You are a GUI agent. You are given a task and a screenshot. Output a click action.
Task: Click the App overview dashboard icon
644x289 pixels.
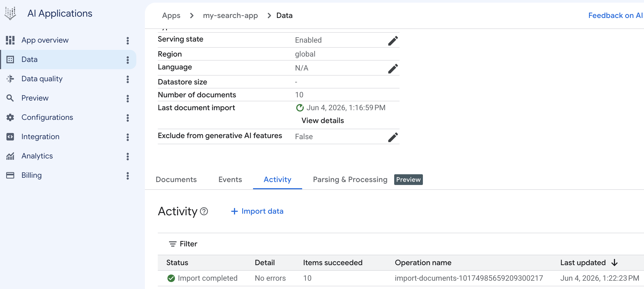10,40
